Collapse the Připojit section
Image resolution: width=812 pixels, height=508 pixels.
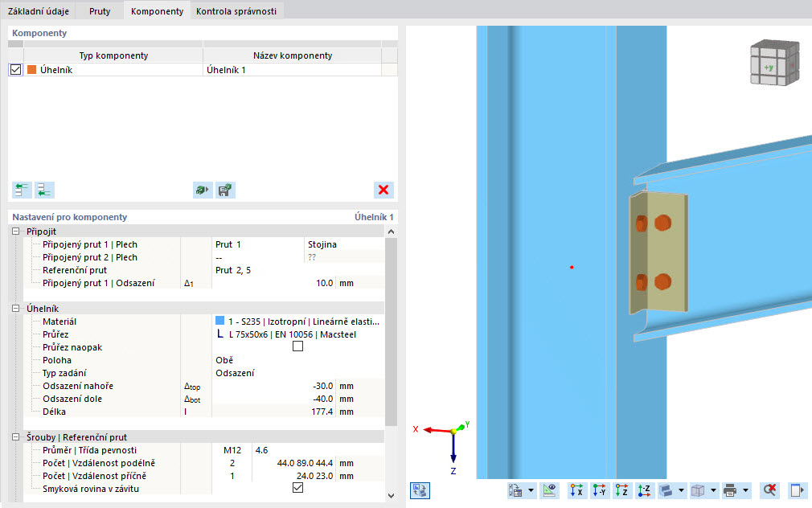click(x=16, y=231)
